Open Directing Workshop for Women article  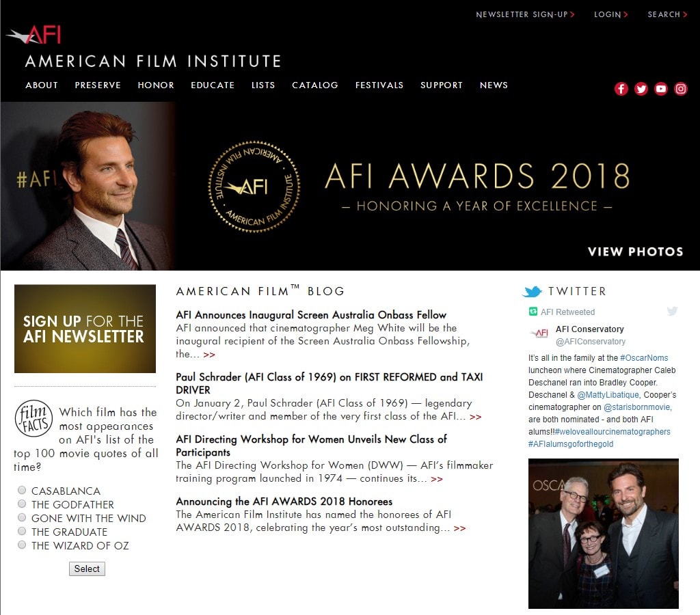[312, 446]
